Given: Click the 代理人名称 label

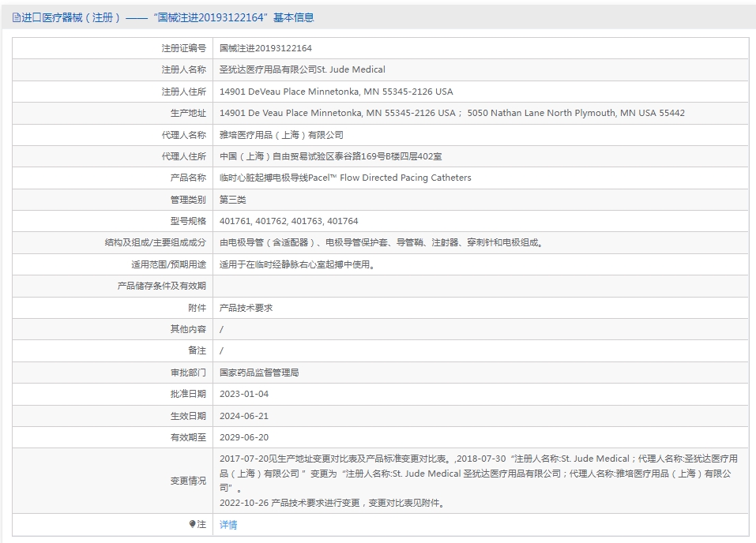Looking at the screenshot, I should [184, 135].
